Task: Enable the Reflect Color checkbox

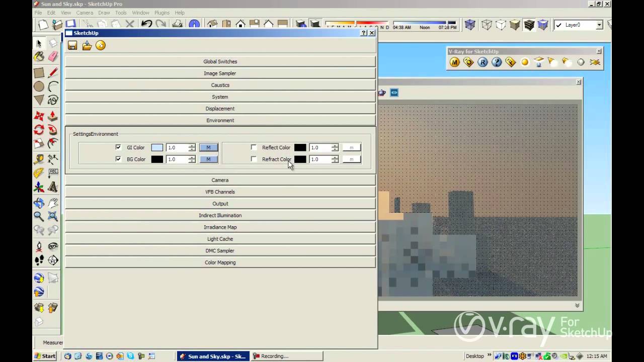Action: coord(254,147)
